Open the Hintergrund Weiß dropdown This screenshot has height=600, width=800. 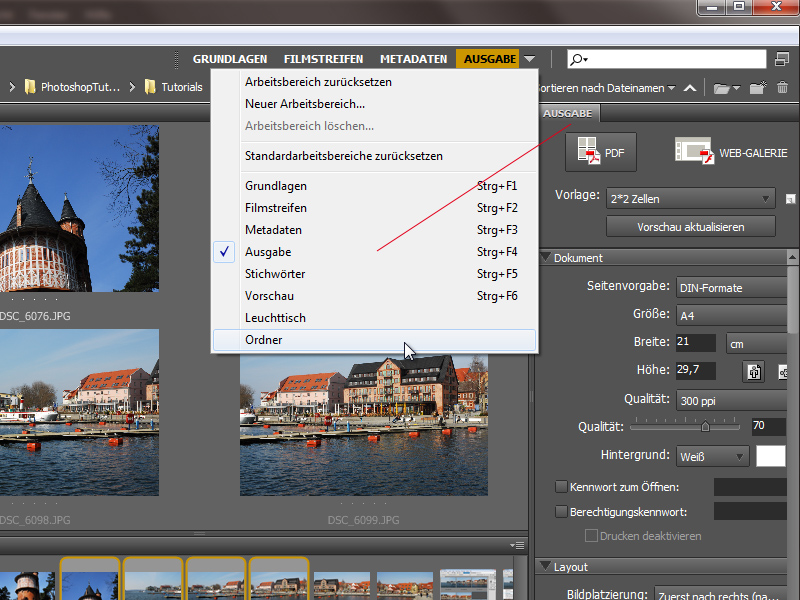click(x=712, y=457)
